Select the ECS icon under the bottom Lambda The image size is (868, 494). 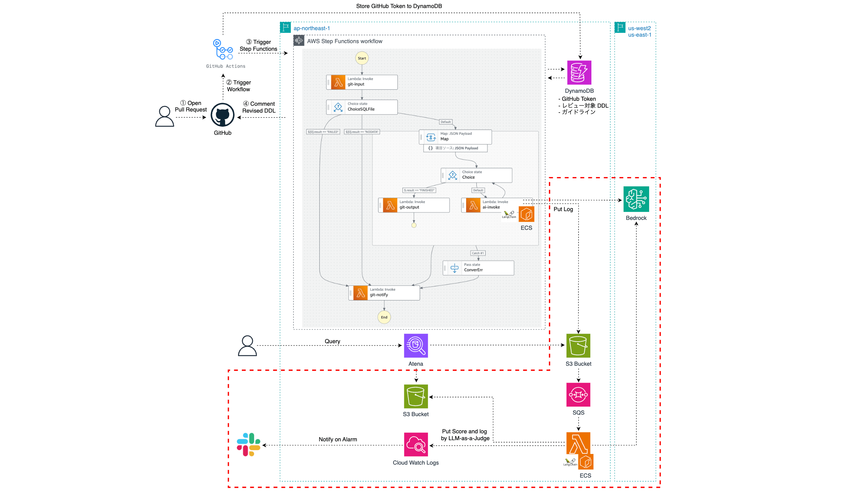point(586,462)
